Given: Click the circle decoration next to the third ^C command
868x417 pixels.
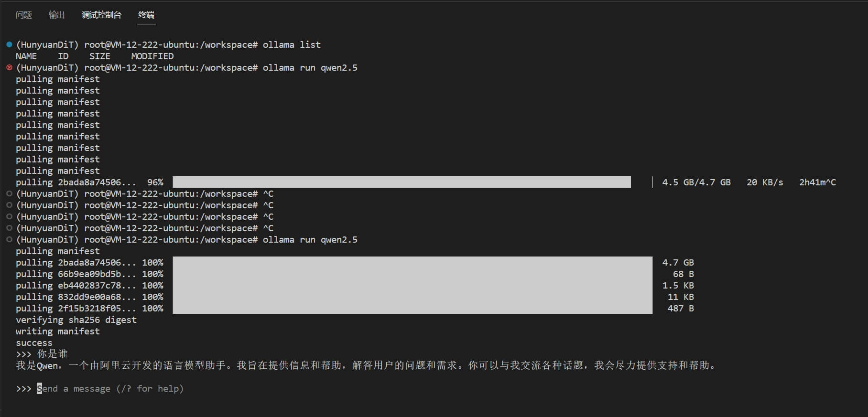Looking at the screenshot, I should [9, 216].
